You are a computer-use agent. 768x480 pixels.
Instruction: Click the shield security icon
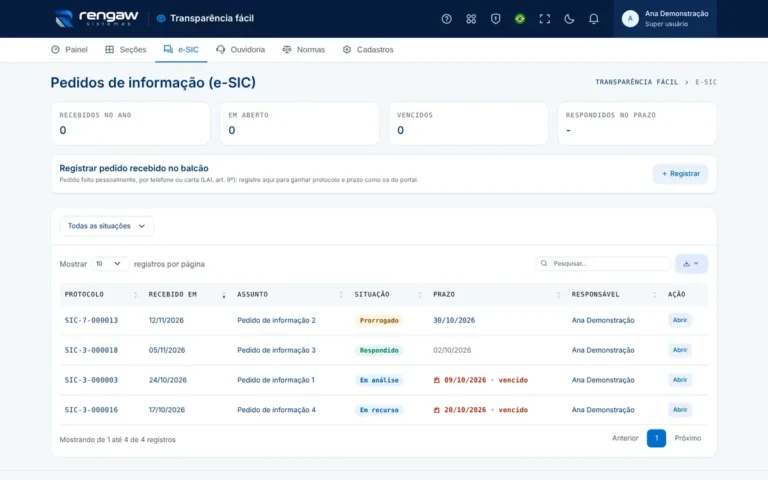point(496,19)
